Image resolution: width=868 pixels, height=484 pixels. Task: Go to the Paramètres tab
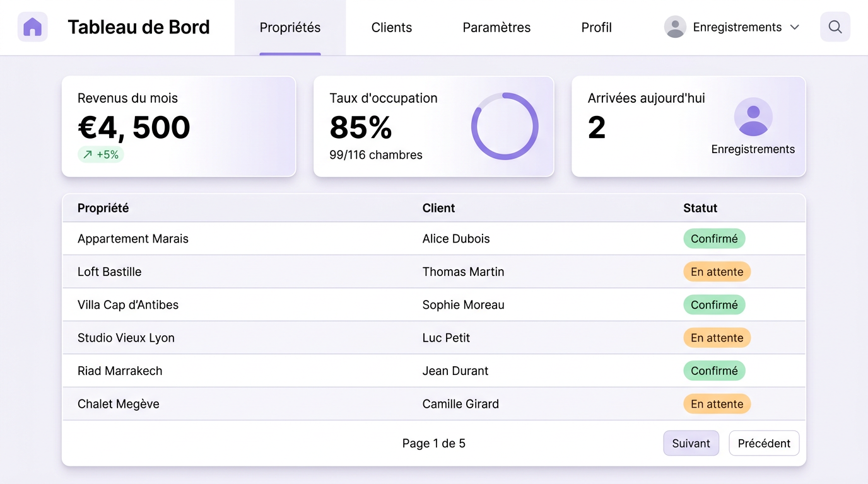coord(496,28)
